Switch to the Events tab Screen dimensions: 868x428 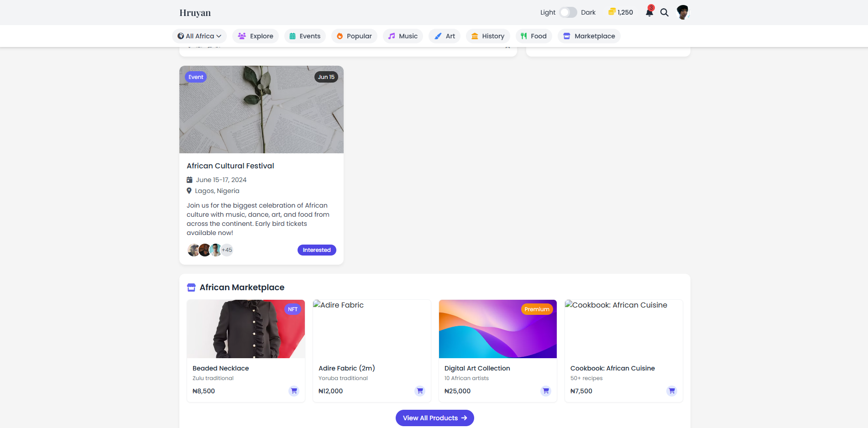click(x=305, y=36)
